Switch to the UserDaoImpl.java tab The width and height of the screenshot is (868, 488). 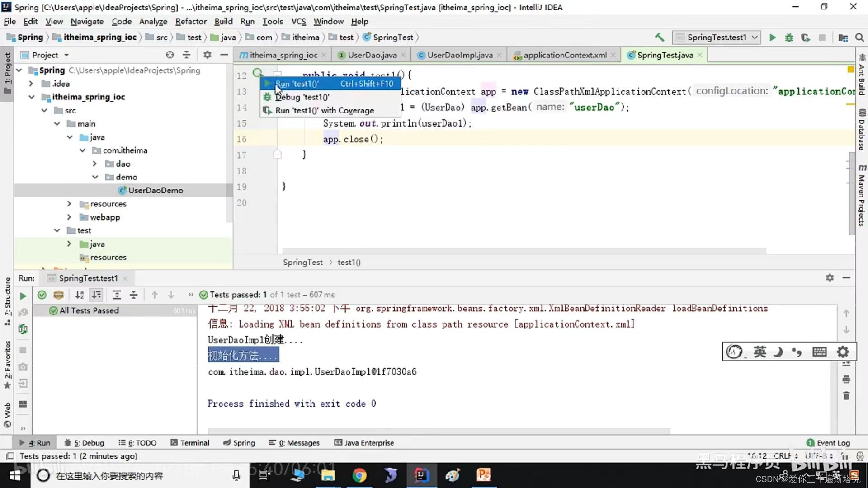pyautogui.click(x=460, y=55)
